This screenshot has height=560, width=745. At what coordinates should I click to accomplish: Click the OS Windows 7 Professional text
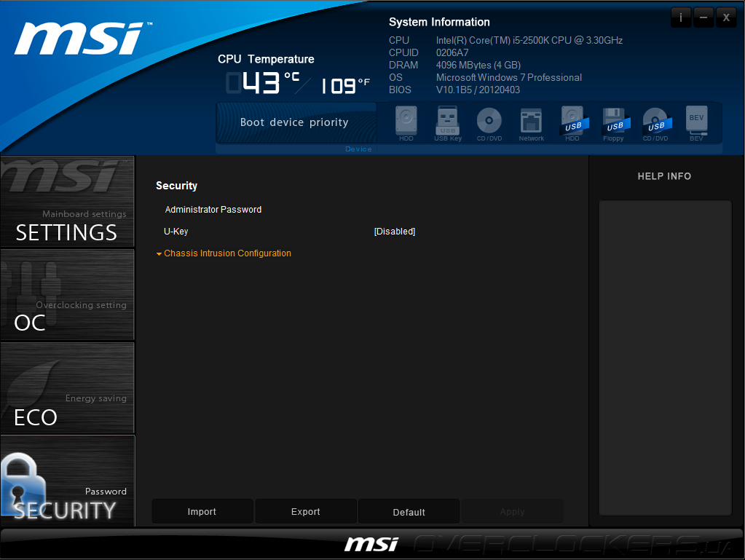pos(509,77)
